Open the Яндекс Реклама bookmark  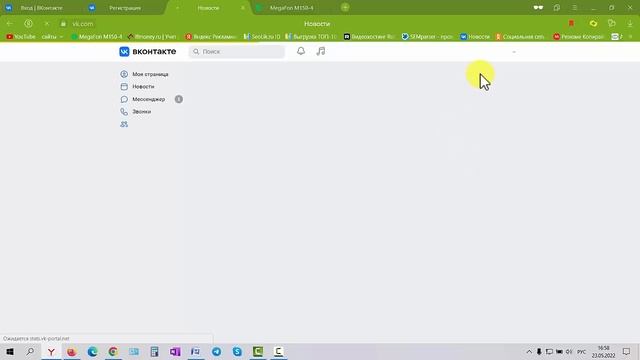[x=211, y=37]
